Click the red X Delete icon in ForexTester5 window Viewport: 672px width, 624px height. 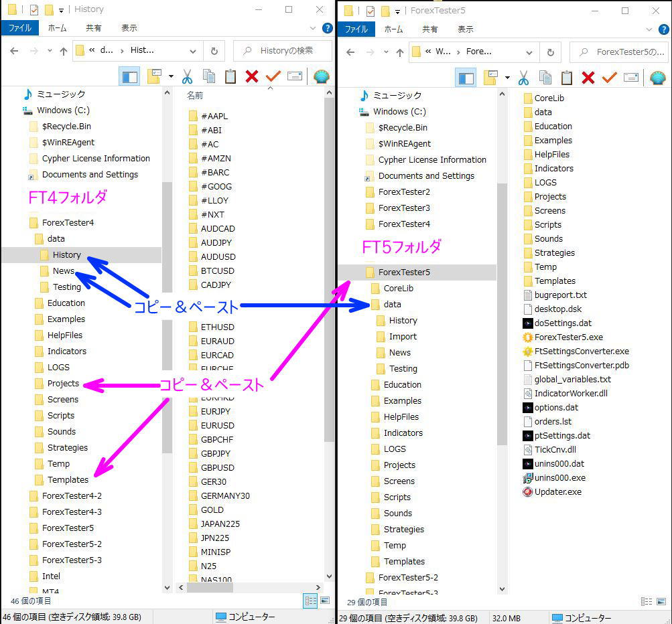[x=588, y=78]
